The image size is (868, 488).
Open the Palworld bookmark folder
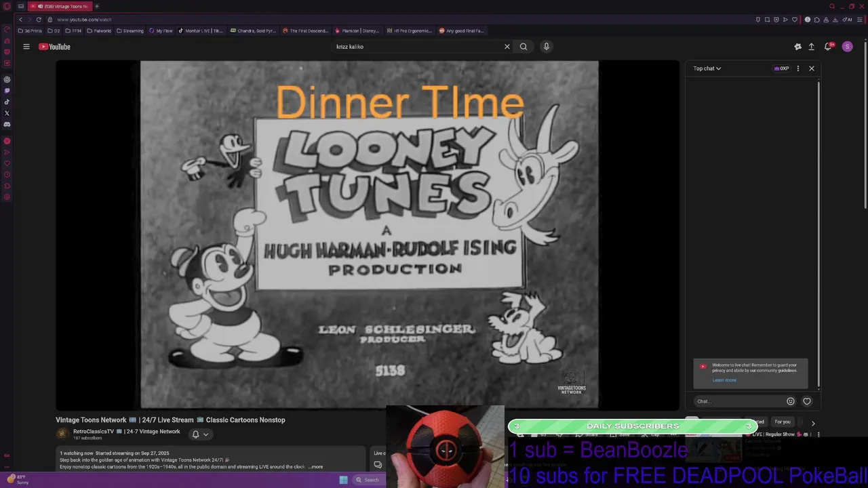point(99,30)
